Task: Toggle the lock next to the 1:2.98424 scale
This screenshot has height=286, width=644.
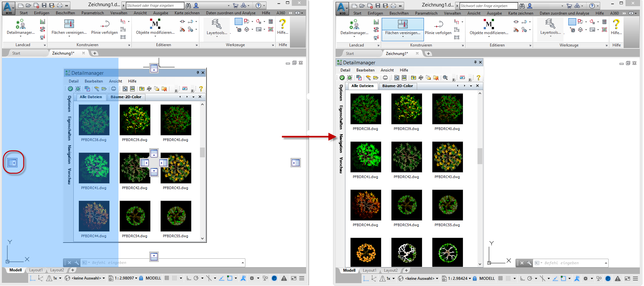Action: click(x=475, y=279)
